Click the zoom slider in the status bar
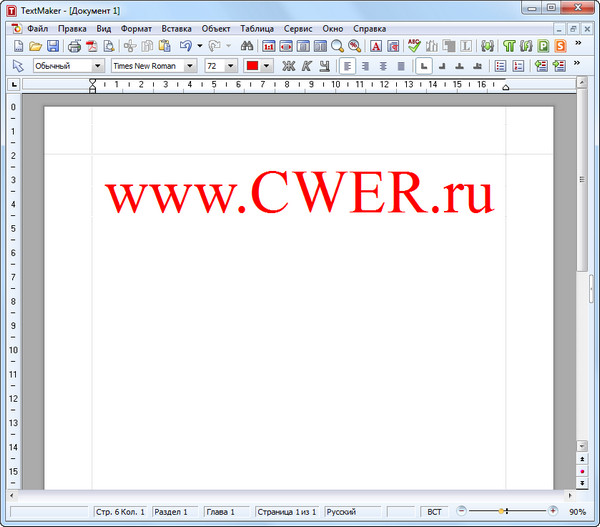Viewport: 600px width, 527px height. pyautogui.click(x=503, y=511)
